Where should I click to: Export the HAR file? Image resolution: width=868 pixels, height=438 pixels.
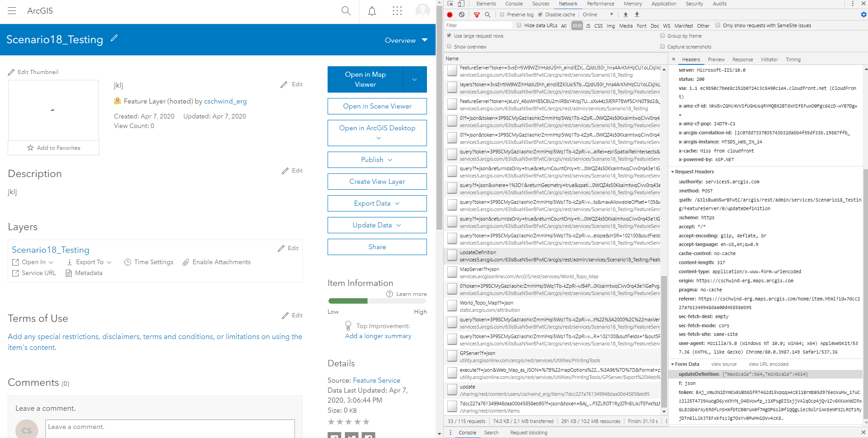[637, 15]
